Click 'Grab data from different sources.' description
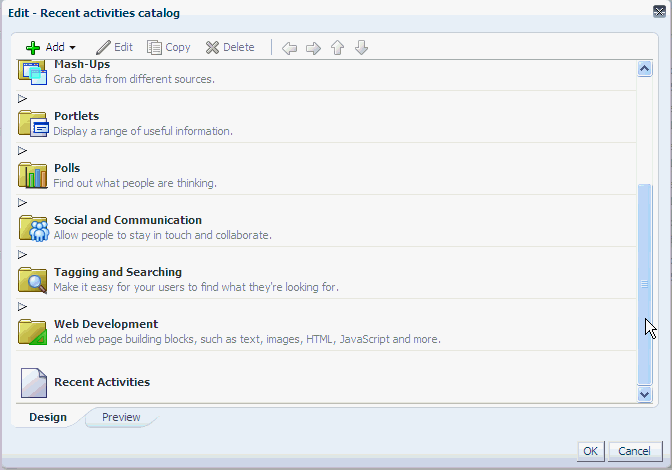 134,79
